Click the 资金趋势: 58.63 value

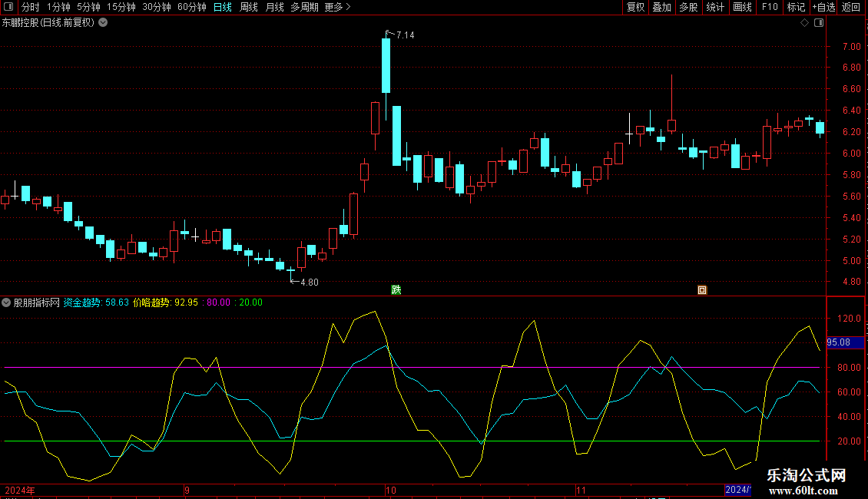pos(96,302)
